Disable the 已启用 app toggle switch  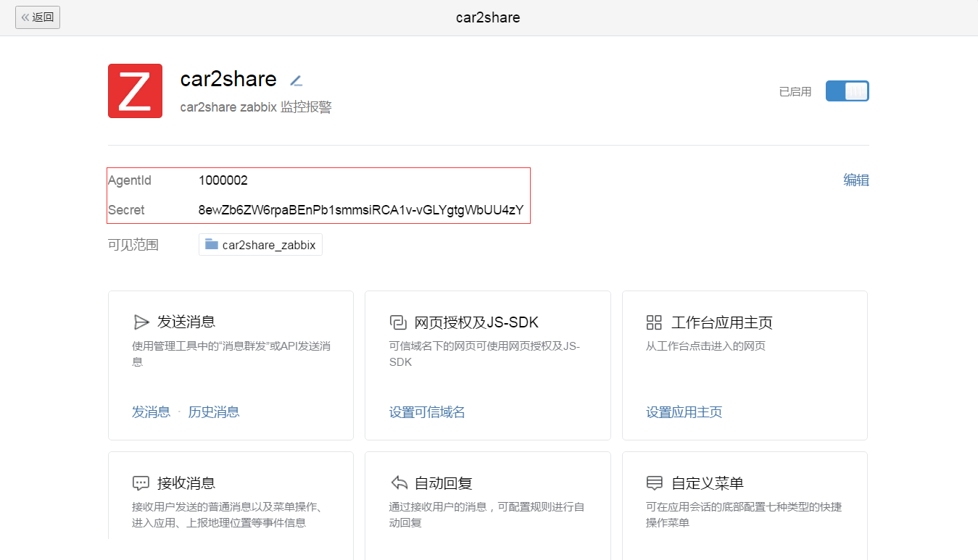click(847, 91)
